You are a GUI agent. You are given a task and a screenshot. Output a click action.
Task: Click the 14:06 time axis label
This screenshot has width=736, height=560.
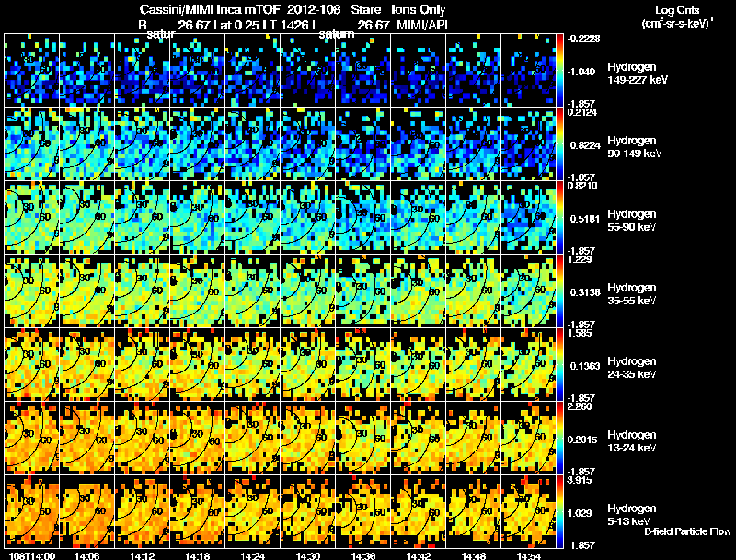(x=86, y=556)
